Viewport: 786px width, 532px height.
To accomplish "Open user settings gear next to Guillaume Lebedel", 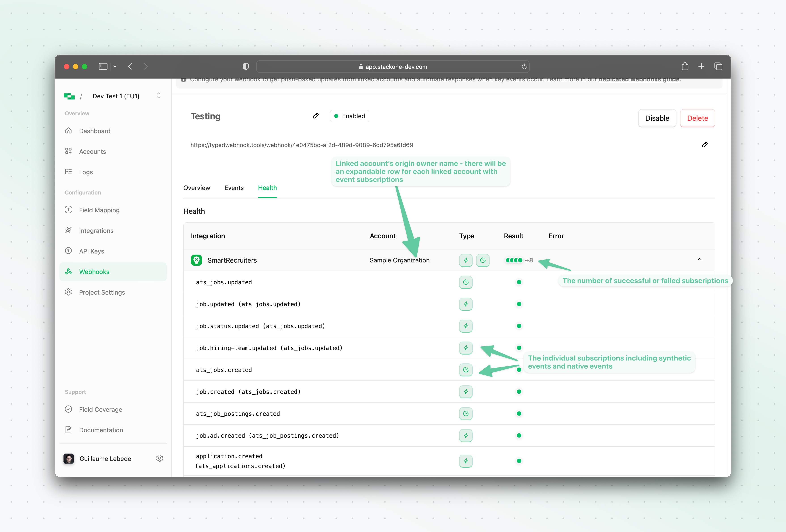I will 160,458.
